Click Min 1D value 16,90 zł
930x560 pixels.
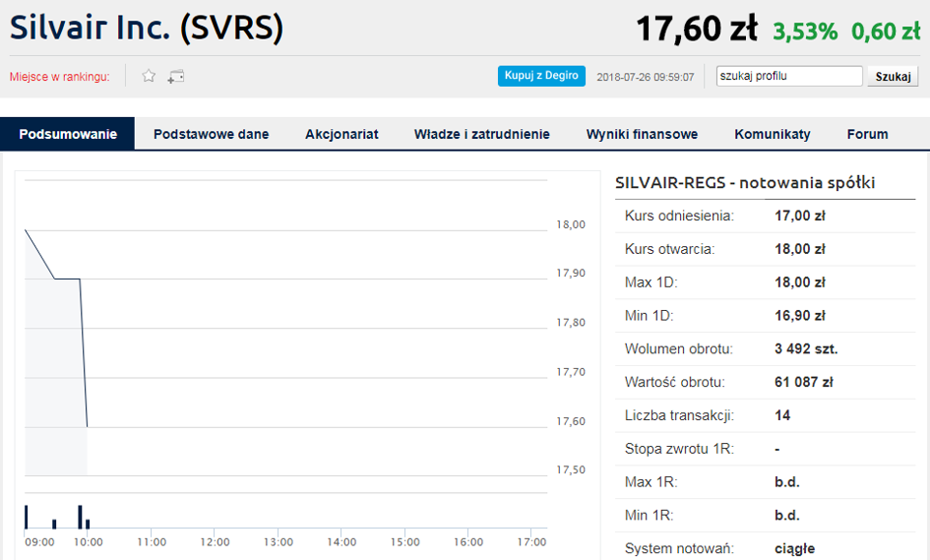799,316
